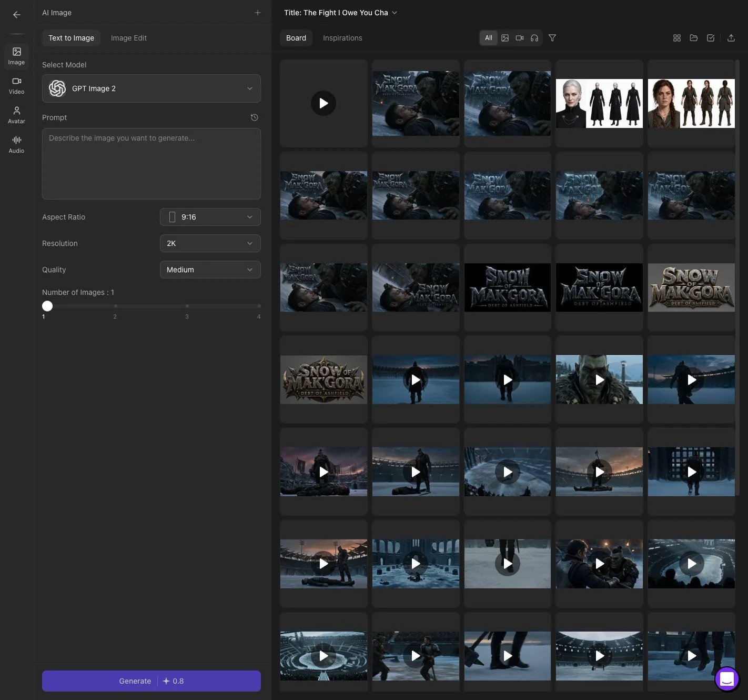Screen dimensions: 748x700
Task: Filter board by videos only
Action: (520, 38)
